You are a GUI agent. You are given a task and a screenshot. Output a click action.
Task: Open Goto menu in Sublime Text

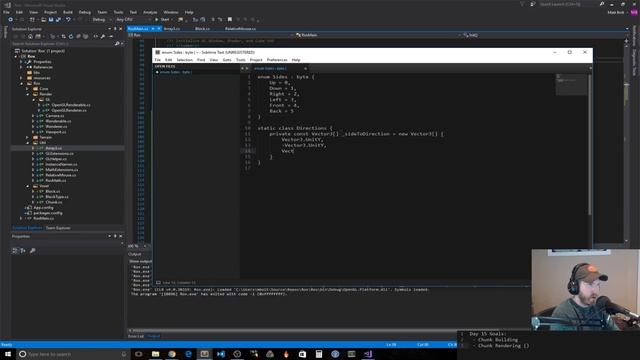click(x=227, y=60)
